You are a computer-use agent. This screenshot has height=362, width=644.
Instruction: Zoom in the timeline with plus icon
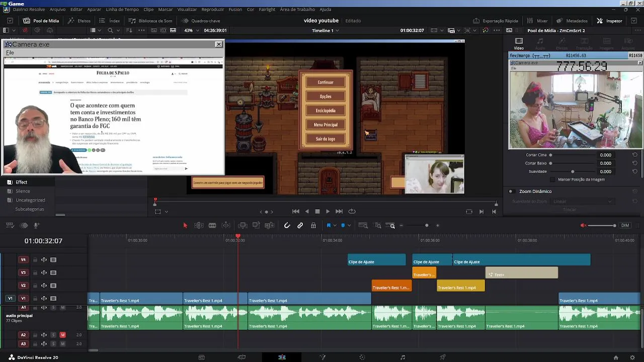click(x=438, y=225)
